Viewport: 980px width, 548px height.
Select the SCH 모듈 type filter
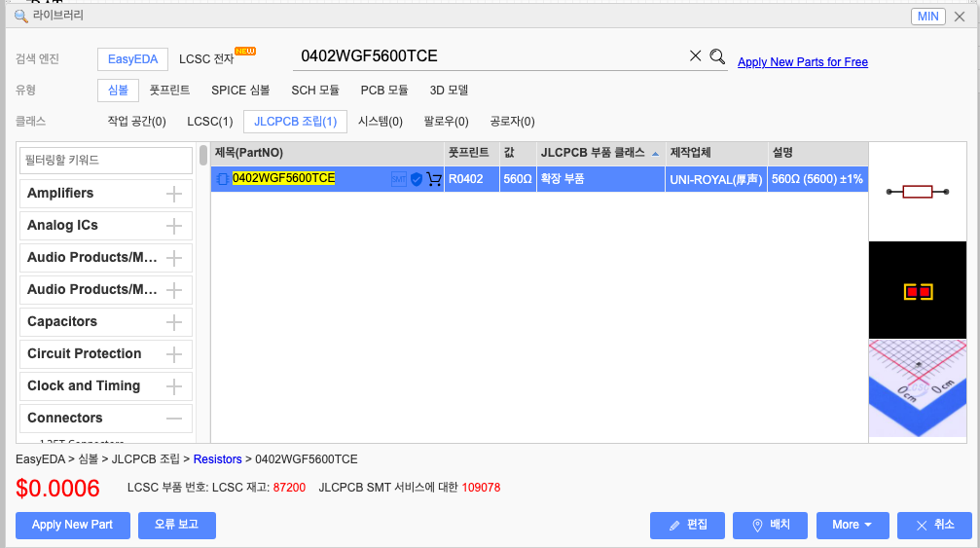point(315,90)
